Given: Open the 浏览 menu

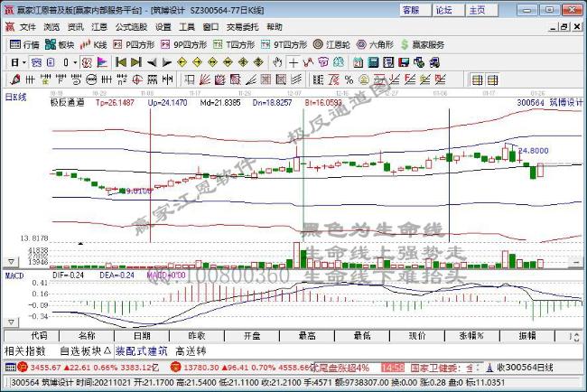Looking at the screenshot, I should [x=51, y=27].
